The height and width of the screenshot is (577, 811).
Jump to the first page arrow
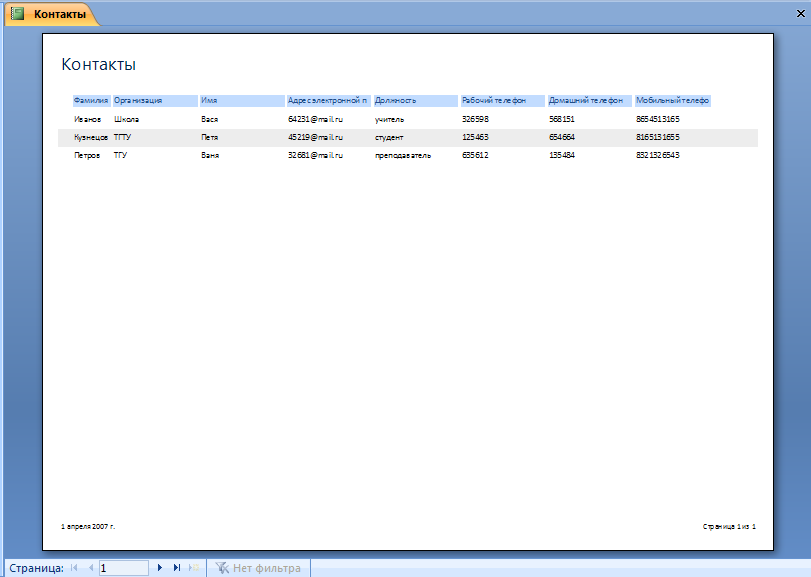(74, 568)
